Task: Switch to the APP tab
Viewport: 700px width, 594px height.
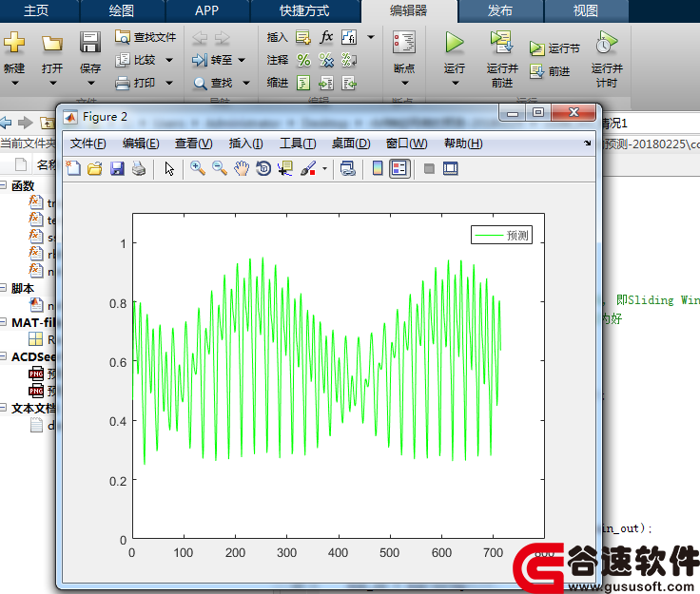Action: 206,10
